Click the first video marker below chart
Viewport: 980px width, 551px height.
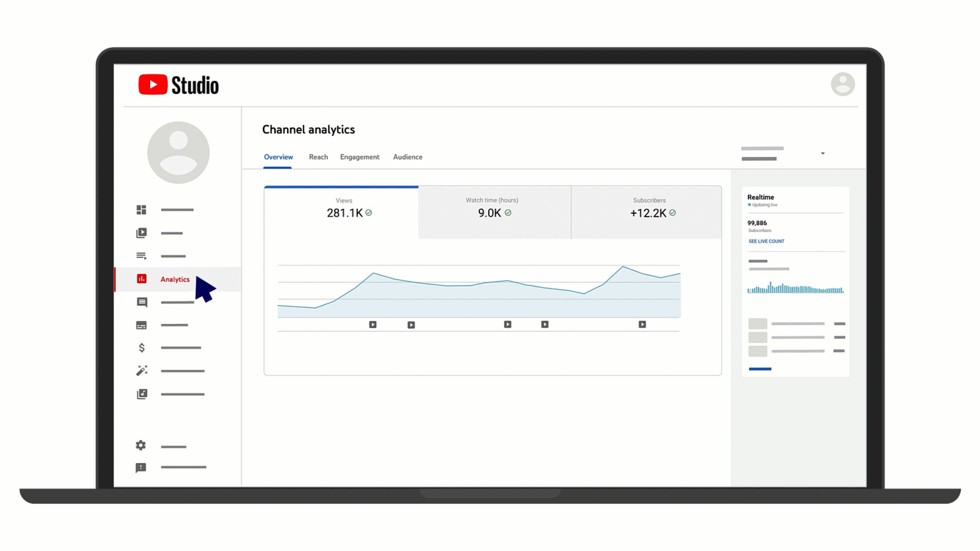373,324
